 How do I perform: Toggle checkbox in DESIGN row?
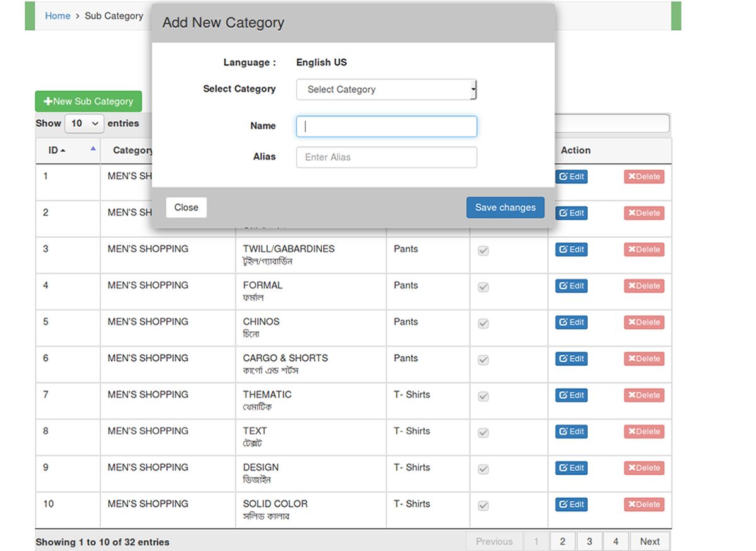(x=483, y=469)
